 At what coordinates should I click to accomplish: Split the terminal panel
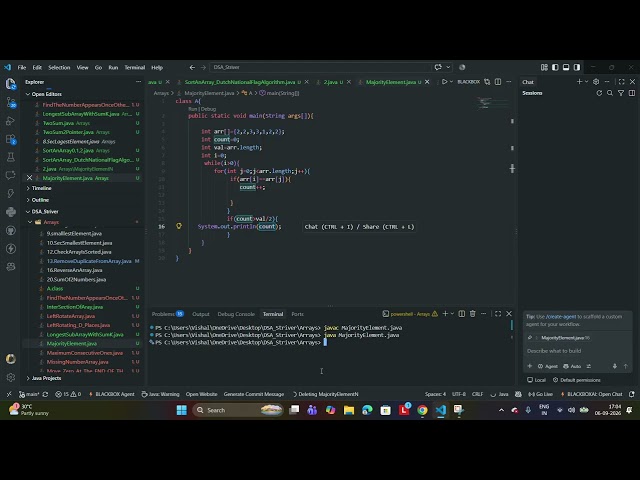[462, 313]
